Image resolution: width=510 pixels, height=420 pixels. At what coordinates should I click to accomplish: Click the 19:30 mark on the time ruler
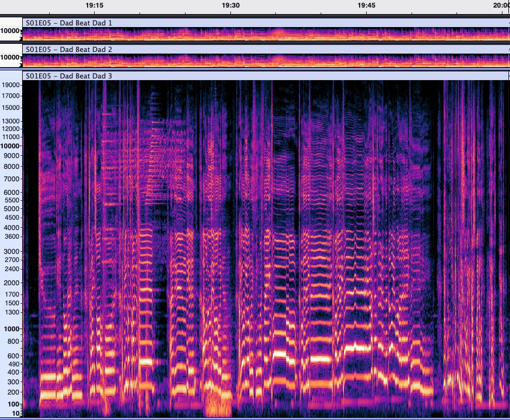pyautogui.click(x=231, y=5)
